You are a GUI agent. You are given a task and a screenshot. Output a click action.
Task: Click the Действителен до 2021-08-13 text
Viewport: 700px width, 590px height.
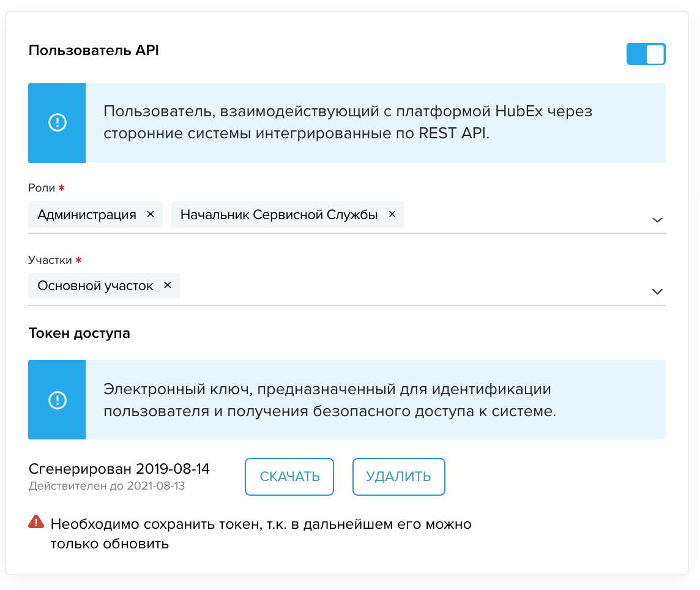click(x=106, y=486)
